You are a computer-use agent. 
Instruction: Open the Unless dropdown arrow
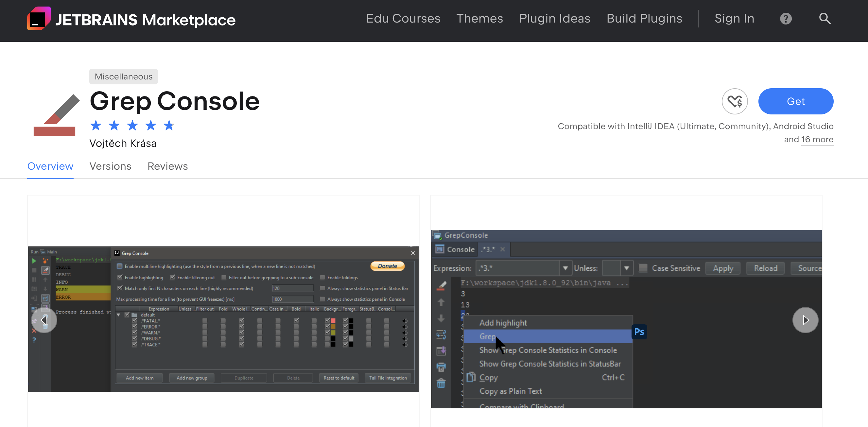(626, 268)
